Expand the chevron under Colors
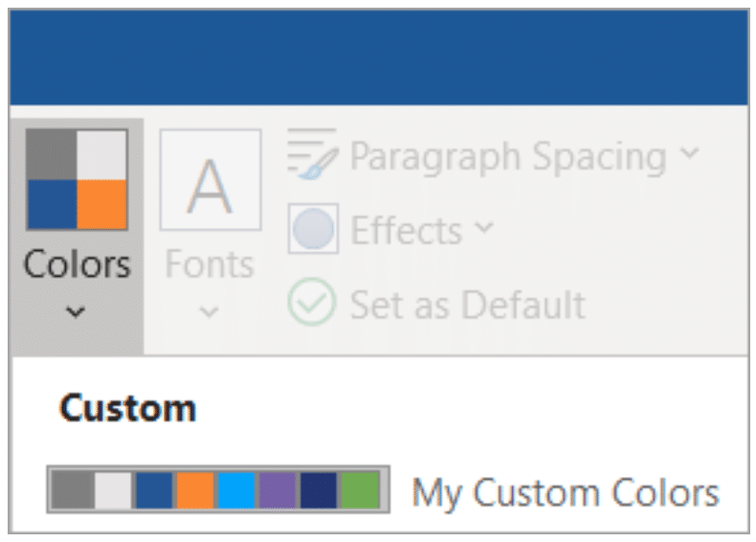The height and width of the screenshot is (542, 756). click(76, 312)
